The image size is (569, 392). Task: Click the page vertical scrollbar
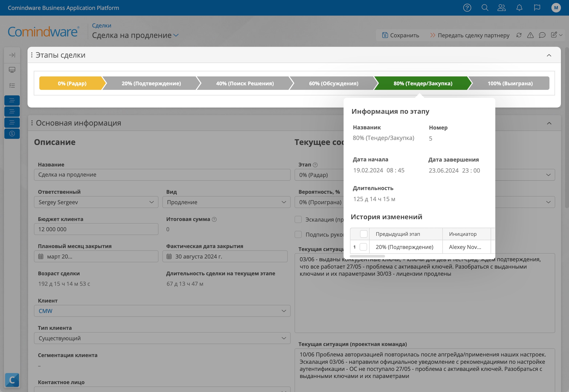[x=567, y=128]
